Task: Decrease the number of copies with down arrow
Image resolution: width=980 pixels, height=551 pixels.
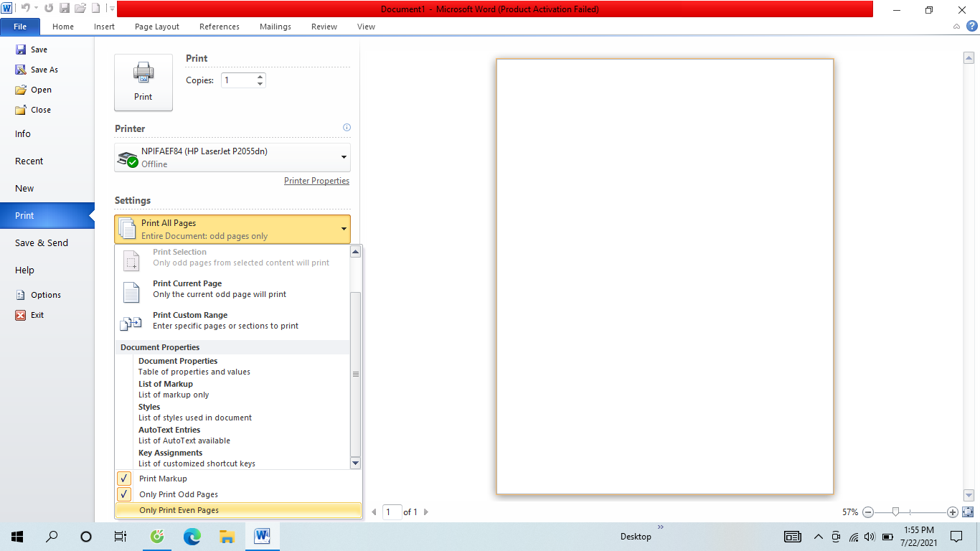Action: point(260,84)
